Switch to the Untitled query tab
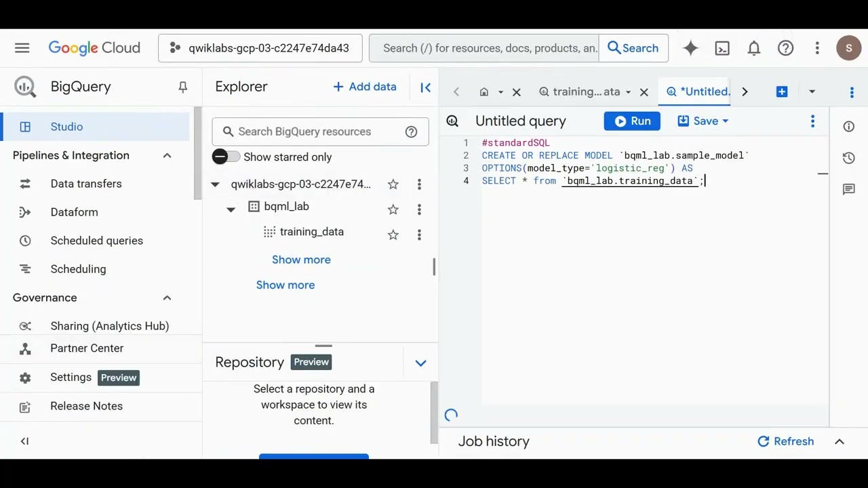 [x=698, y=91]
